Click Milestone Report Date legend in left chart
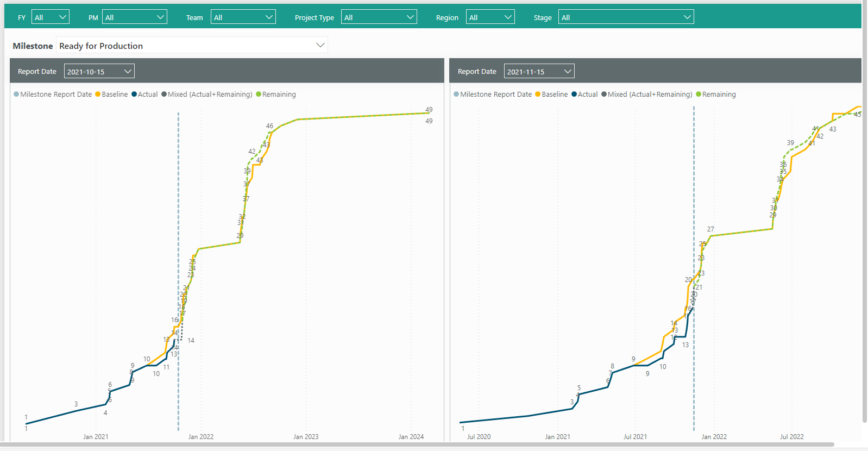 tap(56, 95)
